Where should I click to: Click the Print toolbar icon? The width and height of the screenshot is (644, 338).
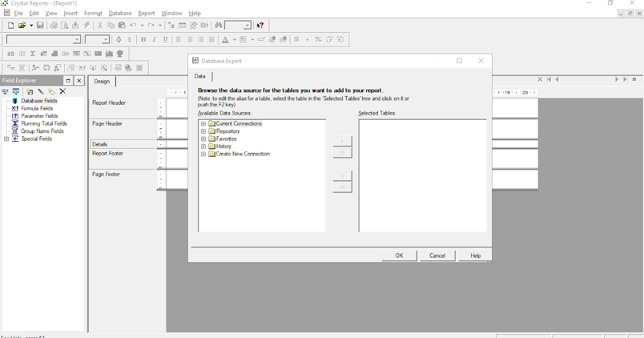pyautogui.click(x=54, y=25)
